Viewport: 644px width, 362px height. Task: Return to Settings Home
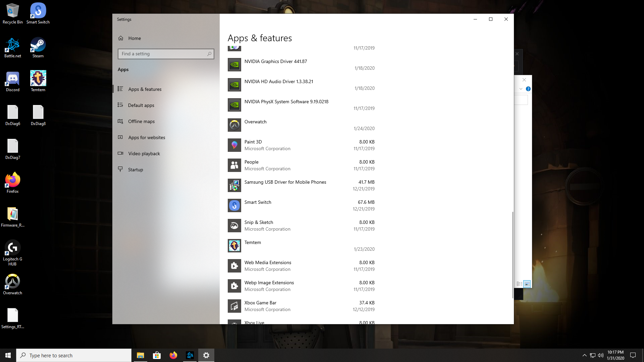(x=134, y=38)
